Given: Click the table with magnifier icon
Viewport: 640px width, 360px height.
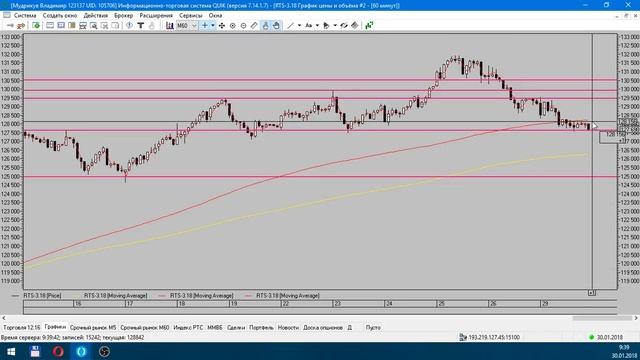Looking at the screenshot, I should (x=93, y=26).
